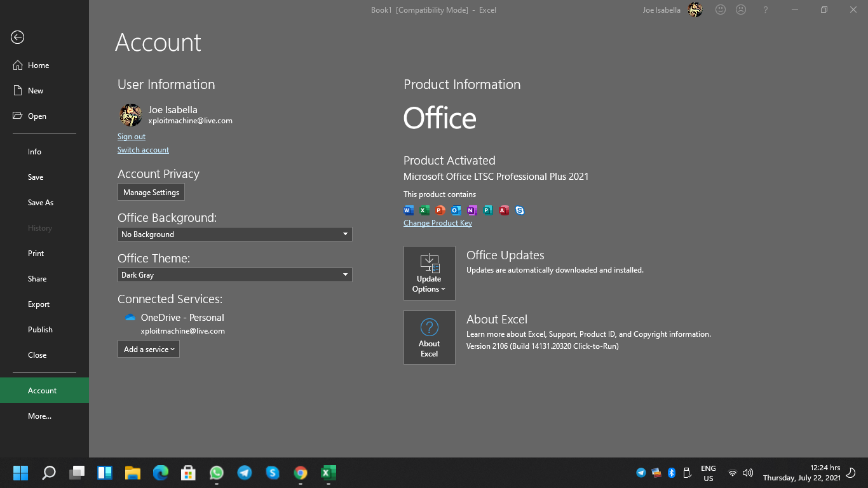This screenshot has width=868, height=488.
Task: Click the Publisher product icon
Action: 488,210
